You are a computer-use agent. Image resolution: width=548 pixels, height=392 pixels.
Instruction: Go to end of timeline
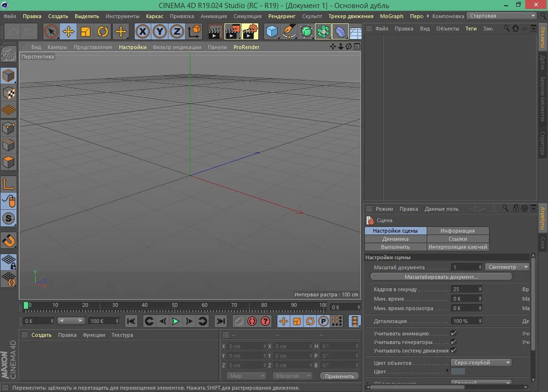[x=221, y=321]
